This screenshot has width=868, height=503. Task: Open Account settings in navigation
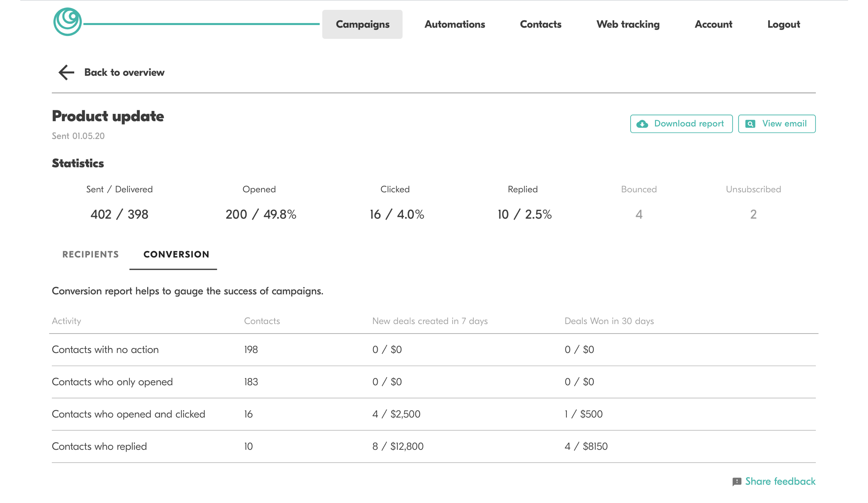713,24
